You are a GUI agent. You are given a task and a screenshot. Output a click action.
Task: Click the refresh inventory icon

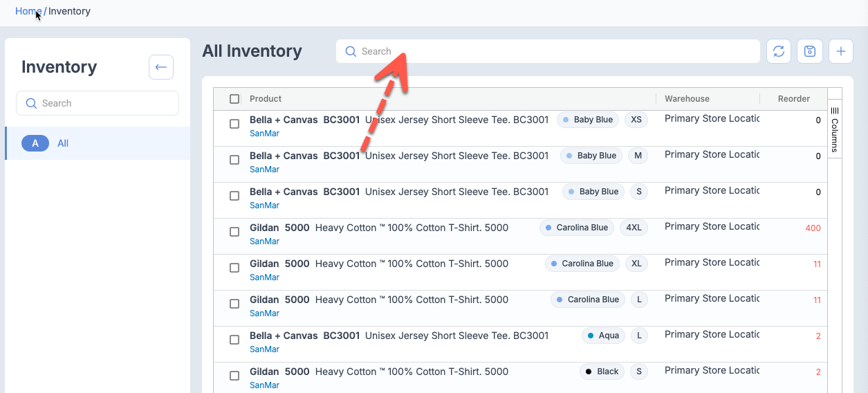[x=779, y=51]
